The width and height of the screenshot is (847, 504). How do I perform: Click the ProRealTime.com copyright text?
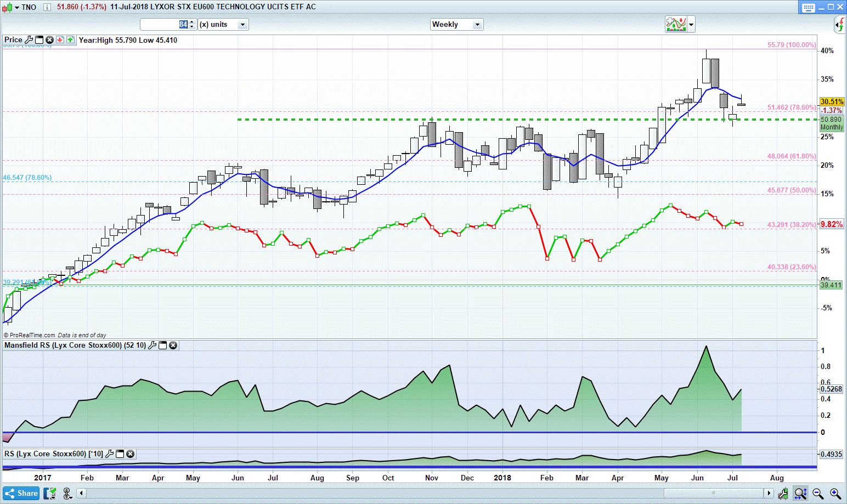(29, 335)
